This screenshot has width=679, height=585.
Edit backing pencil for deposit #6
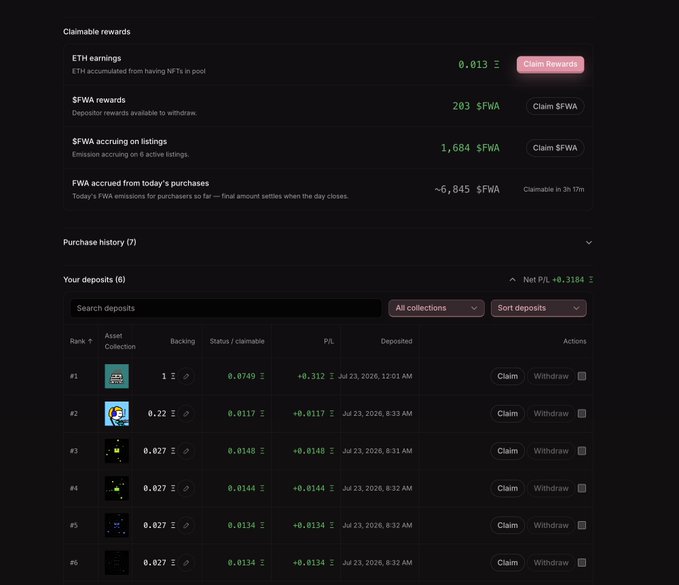tap(186, 562)
